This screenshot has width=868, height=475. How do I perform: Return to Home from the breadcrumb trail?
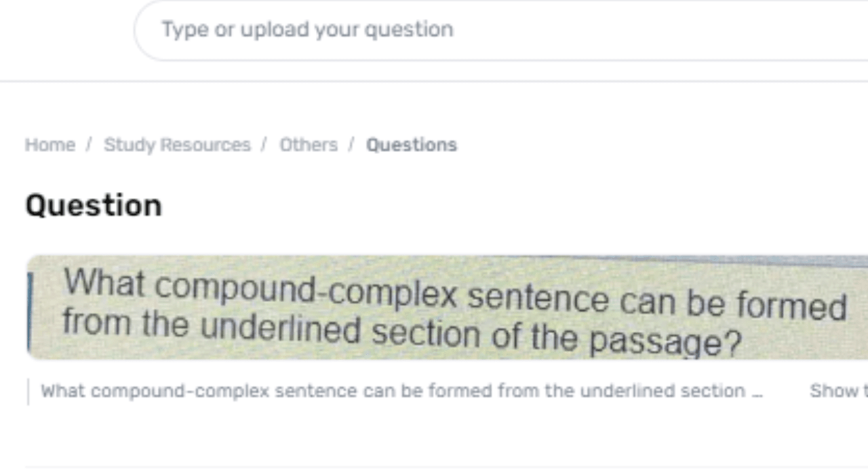pyautogui.click(x=50, y=145)
